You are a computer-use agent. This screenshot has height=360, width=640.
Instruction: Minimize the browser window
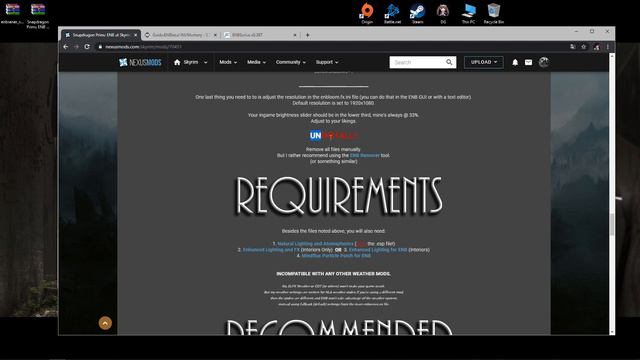pos(576,31)
